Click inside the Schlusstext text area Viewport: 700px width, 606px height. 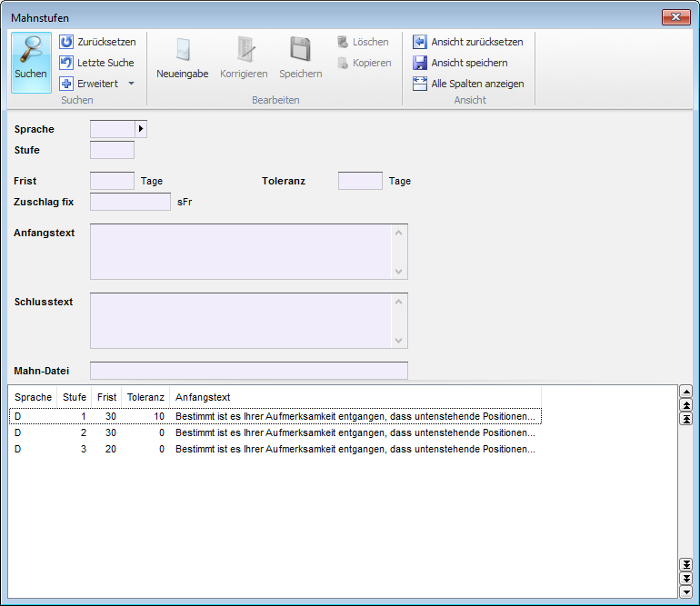(x=241, y=321)
